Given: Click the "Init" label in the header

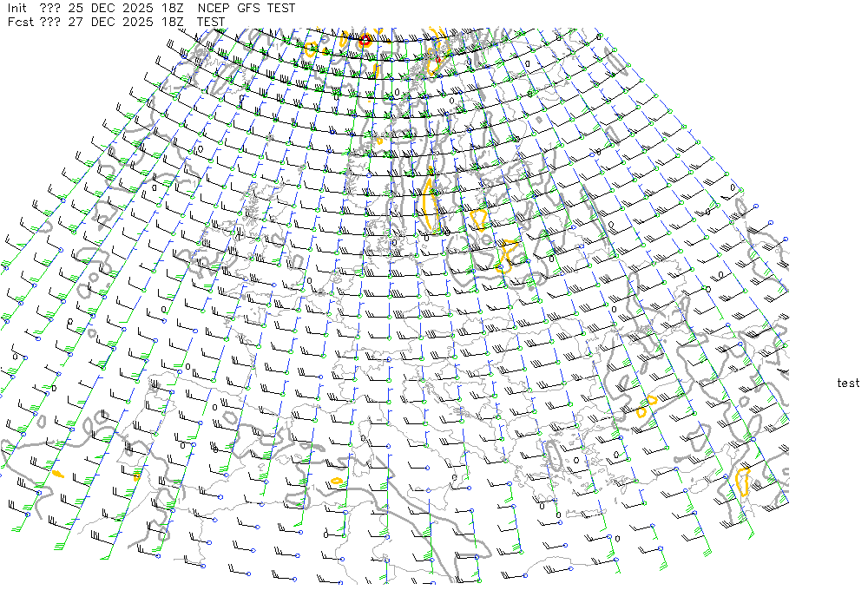Looking at the screenshot, I should [x=16, y=8].
